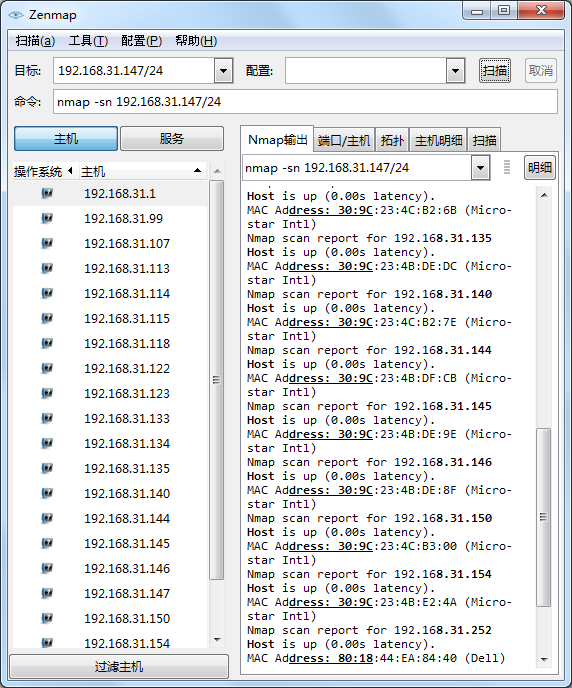The image size is (572, 688).
Task: Switch to the 扫描 tab in results panel
Action: click(484, 140)
